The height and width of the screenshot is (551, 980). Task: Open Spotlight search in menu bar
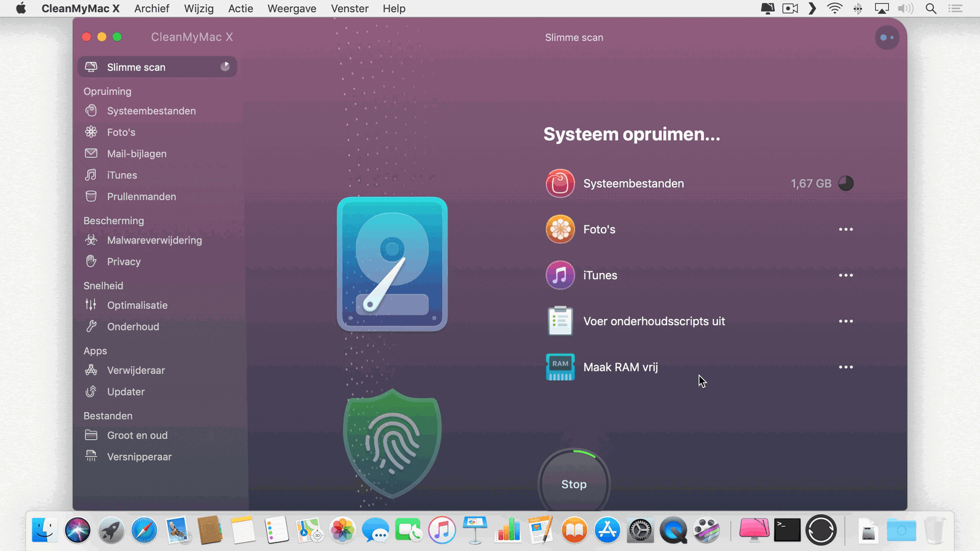click(x=931, y=9)
